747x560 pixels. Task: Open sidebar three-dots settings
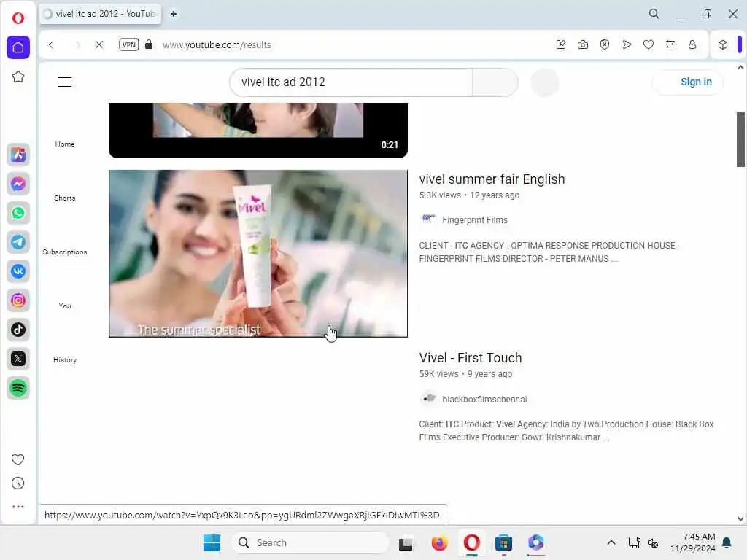point(18,507)
